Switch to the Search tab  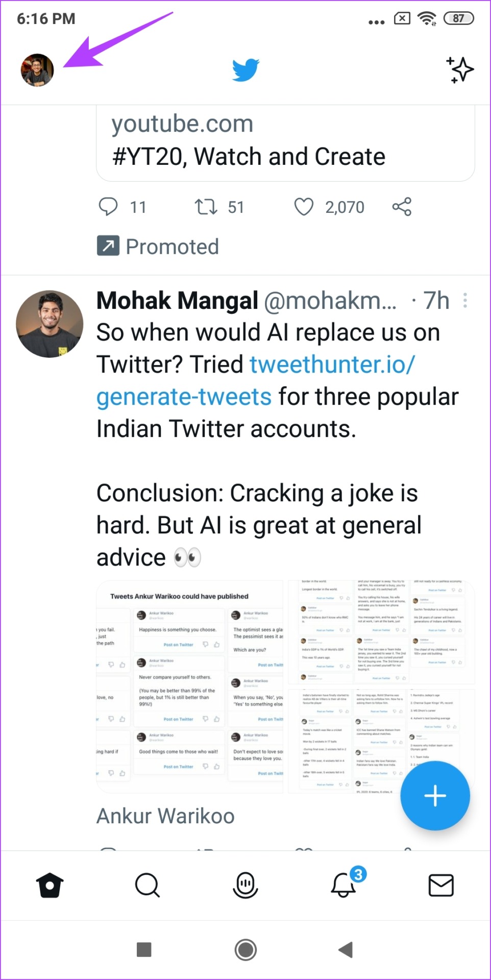pos(148,885)
